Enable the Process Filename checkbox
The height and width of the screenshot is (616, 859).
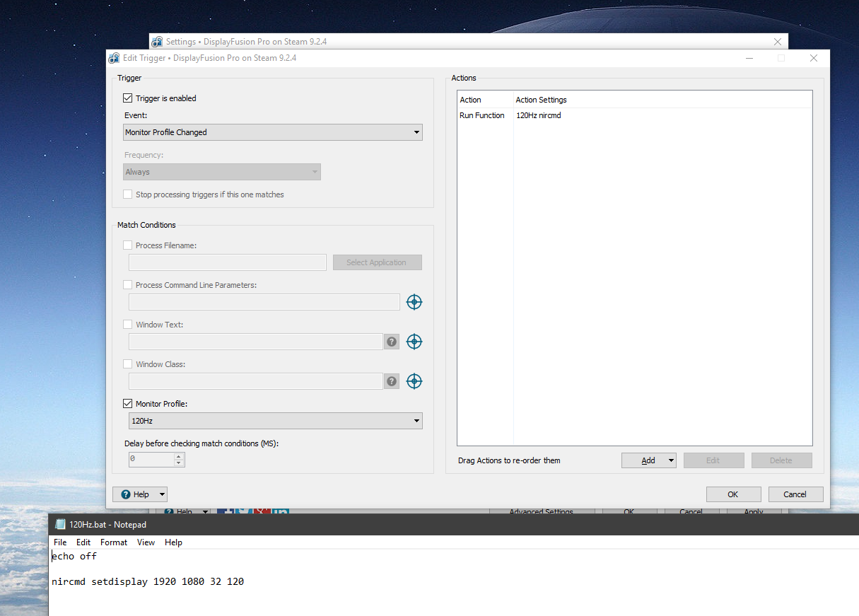point(128,245)
